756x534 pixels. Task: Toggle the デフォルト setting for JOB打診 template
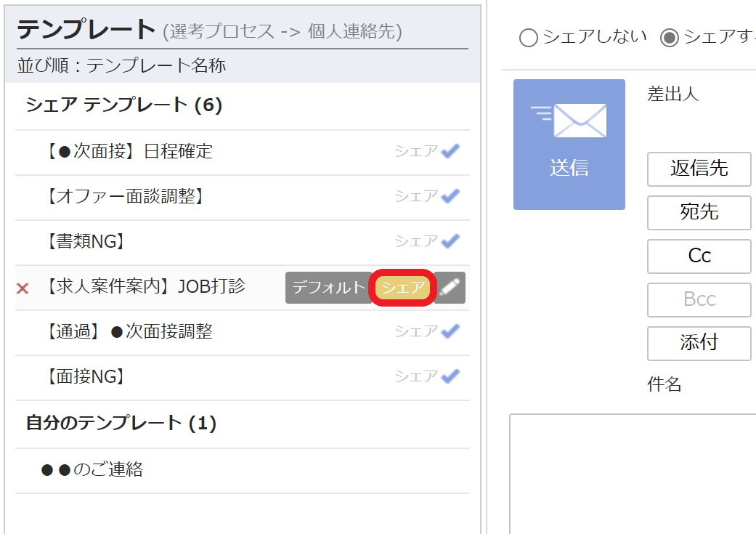pyautogui.click(x=328, y=288)
